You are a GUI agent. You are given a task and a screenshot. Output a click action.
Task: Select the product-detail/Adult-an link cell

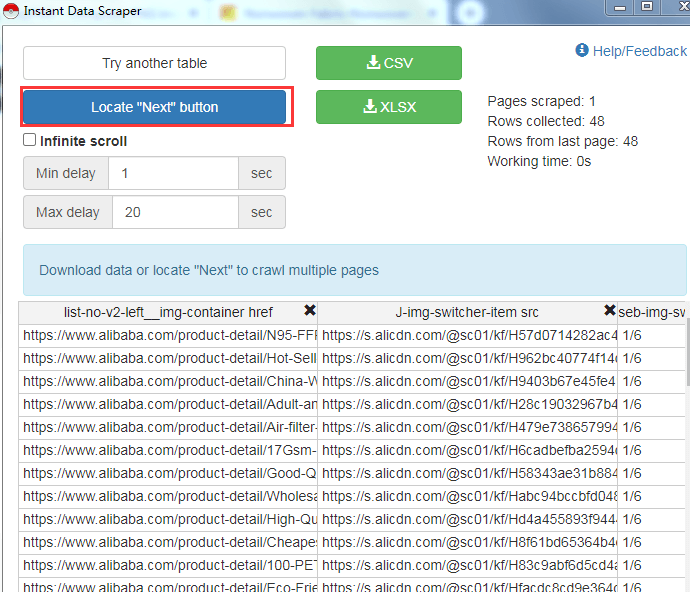168,404
